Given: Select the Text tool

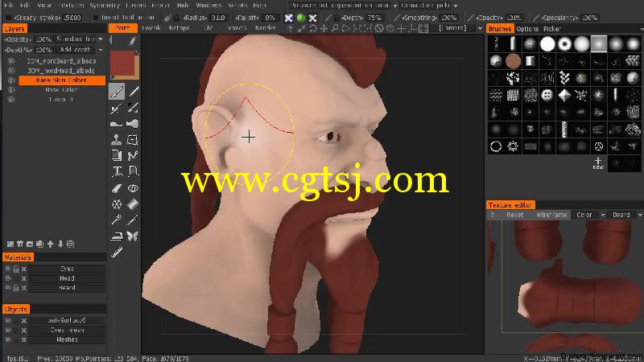Looking at the screenshot, I should click(x=117, y=171).
